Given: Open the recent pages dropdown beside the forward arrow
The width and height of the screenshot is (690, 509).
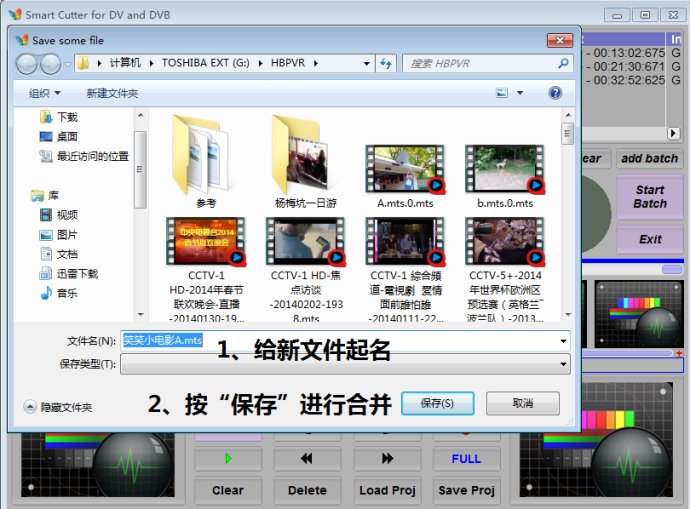Looking at the screenshot, I should tap(67, 64).
